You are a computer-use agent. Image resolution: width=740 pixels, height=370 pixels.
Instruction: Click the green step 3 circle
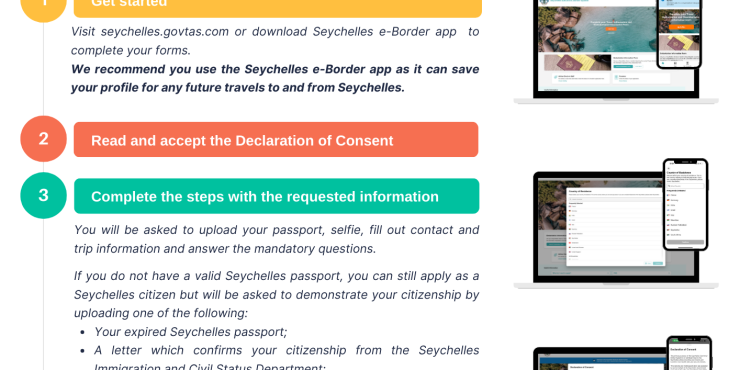point(43,195)
